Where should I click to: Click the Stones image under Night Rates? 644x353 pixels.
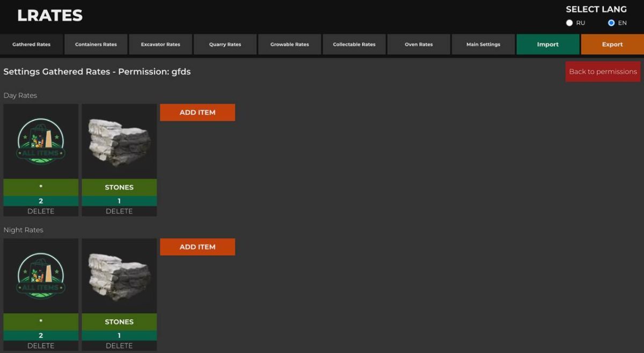(119, 276)
